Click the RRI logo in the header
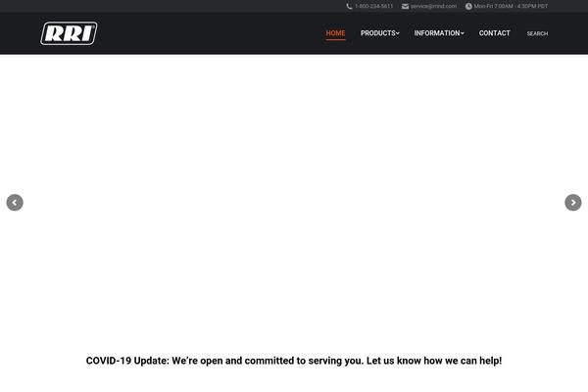Screen dimensions: 588x392 coord(69,33)
